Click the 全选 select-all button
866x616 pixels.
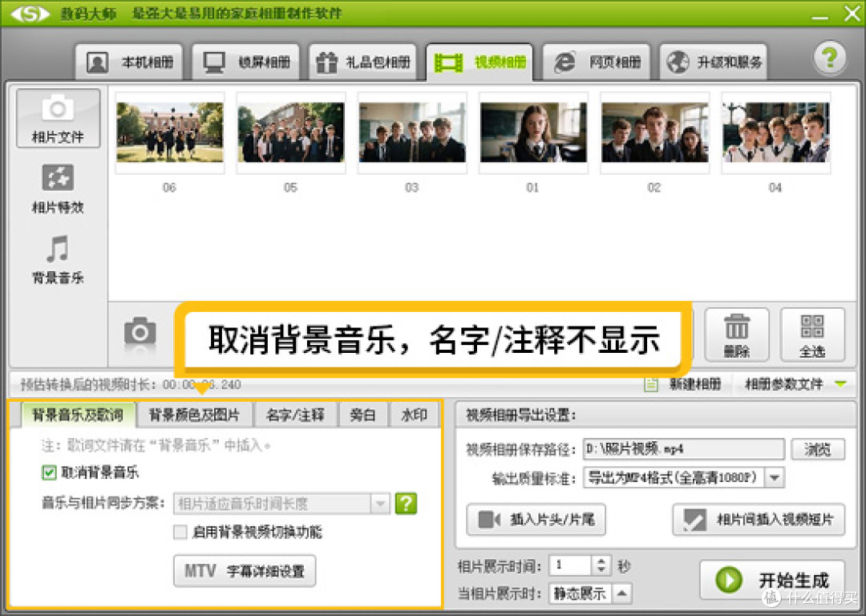point(812,334)
